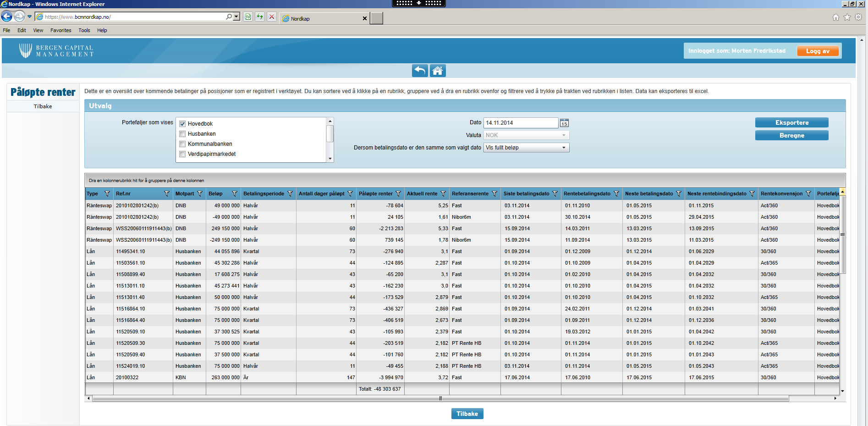Filter the Beløp column
Image resolution: width=868 pixels, height=426 pixels.
[x=235, y=194]
